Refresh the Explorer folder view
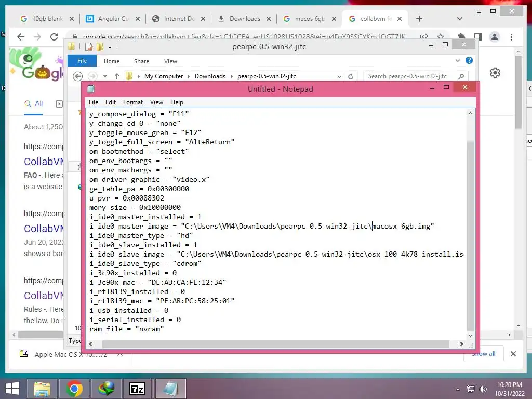 351,77
